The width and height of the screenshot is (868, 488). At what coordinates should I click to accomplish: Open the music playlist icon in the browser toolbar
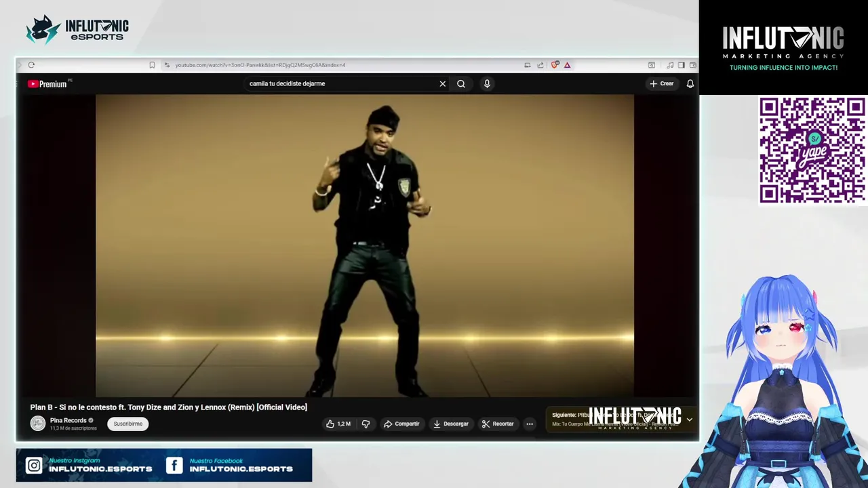pos(670,65)
